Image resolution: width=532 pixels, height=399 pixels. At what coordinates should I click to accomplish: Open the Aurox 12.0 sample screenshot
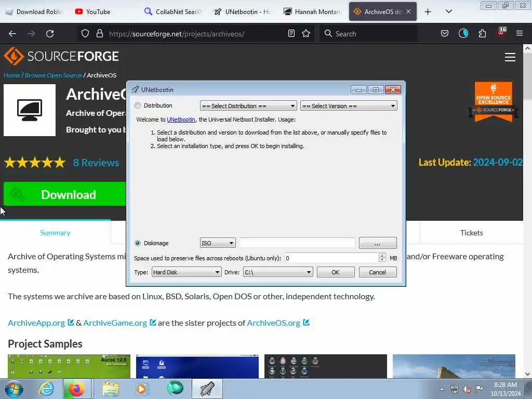click(69, 366)
